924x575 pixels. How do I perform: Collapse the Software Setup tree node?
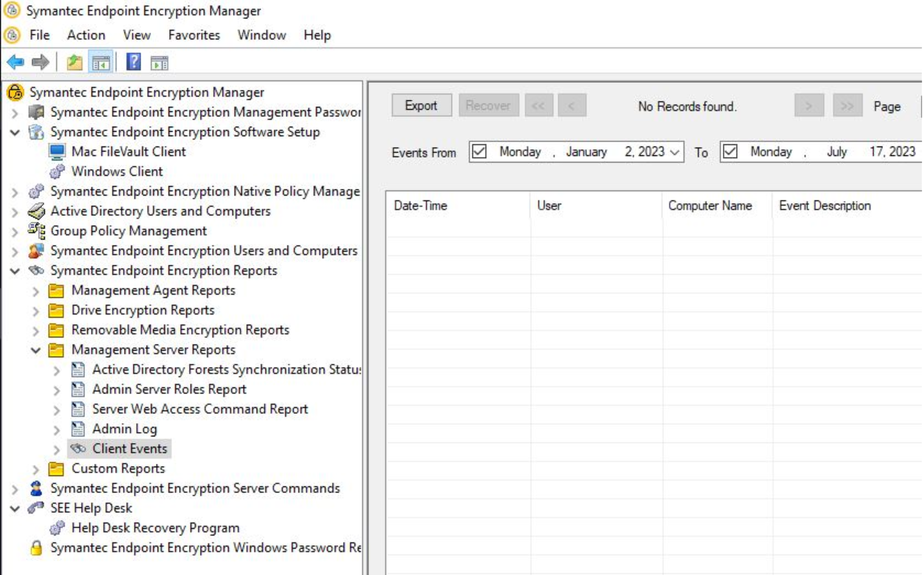pos(15,132)
